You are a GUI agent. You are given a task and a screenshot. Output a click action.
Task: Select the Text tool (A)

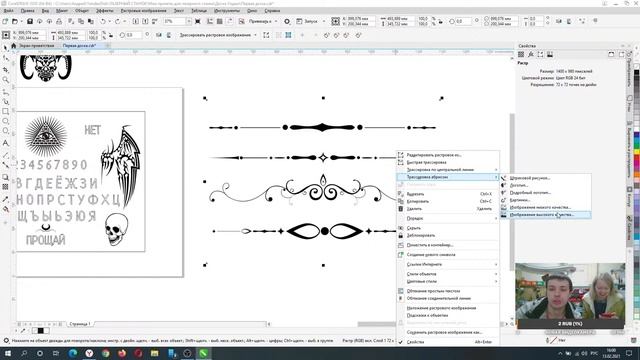click(5, 143)
